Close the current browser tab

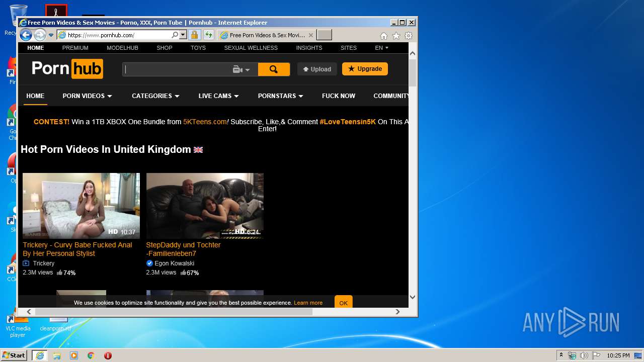(x=311, y=35)
